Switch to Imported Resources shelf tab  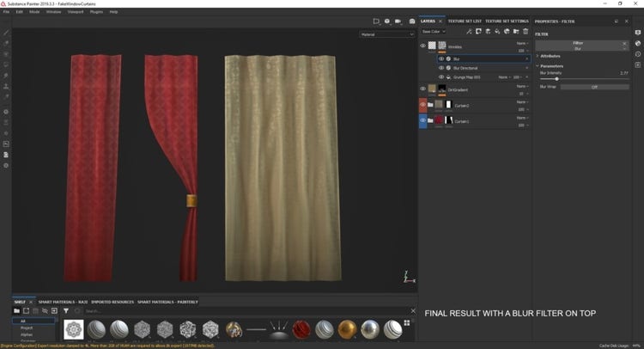pos(112,302)
